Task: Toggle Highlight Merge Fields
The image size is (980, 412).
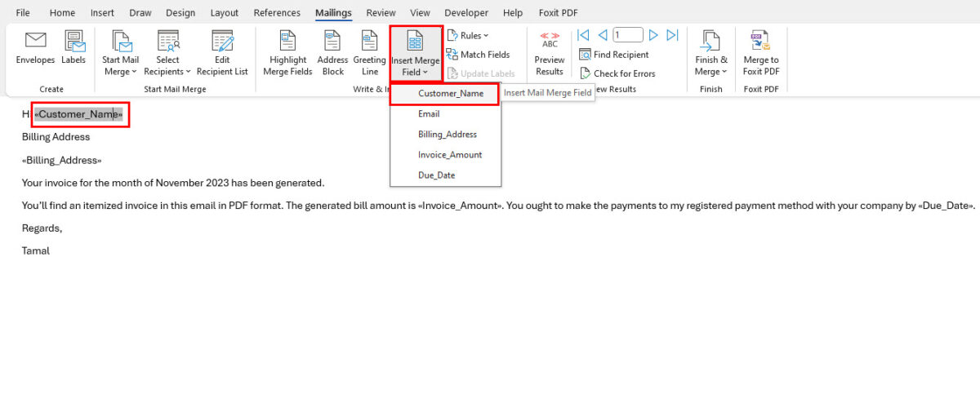Action: (287, 54)
